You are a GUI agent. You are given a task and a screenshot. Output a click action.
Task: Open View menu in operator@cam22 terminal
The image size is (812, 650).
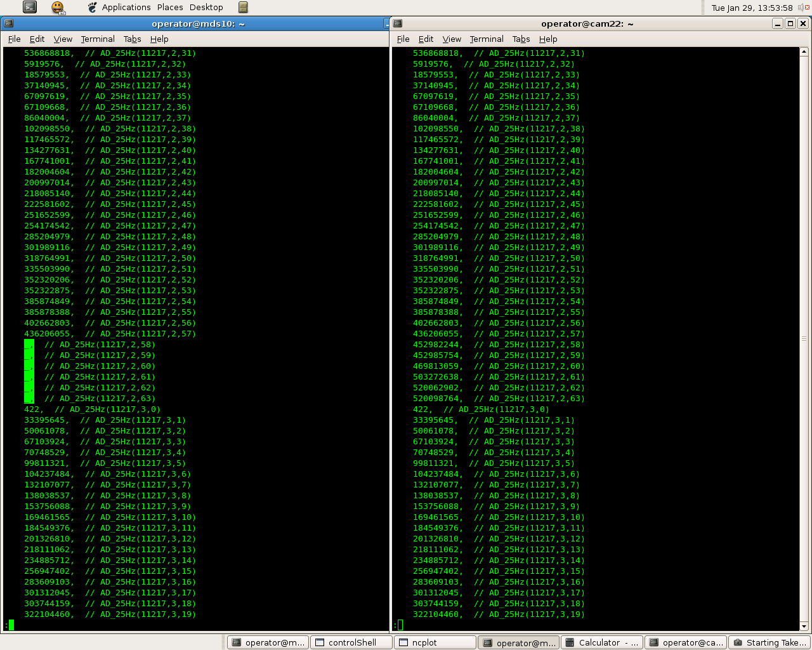pyautogui.click(x=452, y=39)
